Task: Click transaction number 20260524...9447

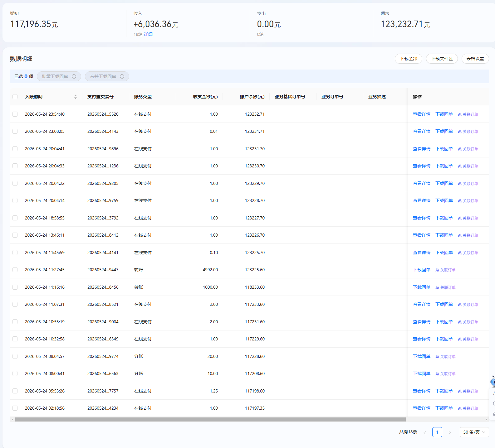Action: coord(103,270)
